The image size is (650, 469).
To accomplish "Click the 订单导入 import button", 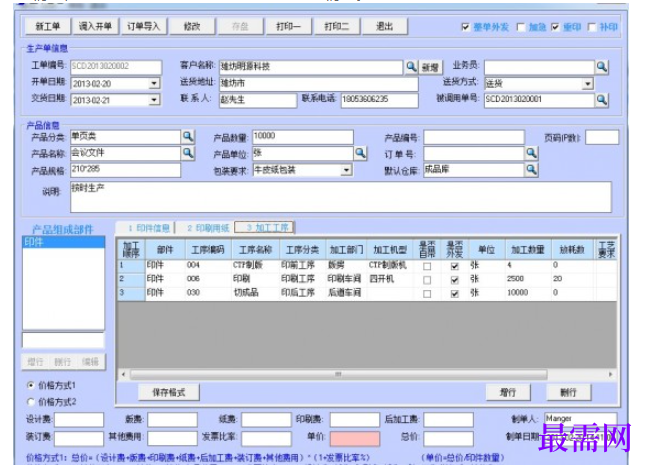I will 143,27.
